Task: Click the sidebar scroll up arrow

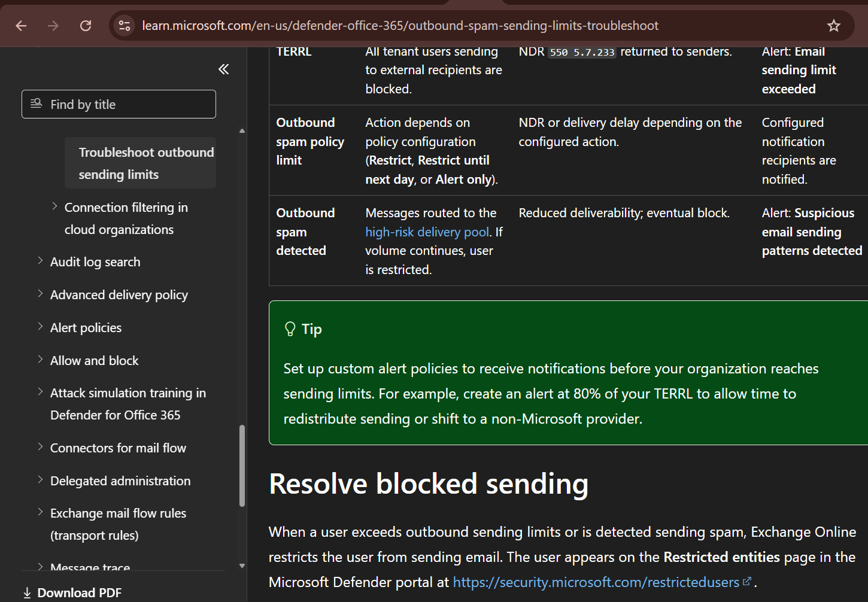Action: click(242, 130)
